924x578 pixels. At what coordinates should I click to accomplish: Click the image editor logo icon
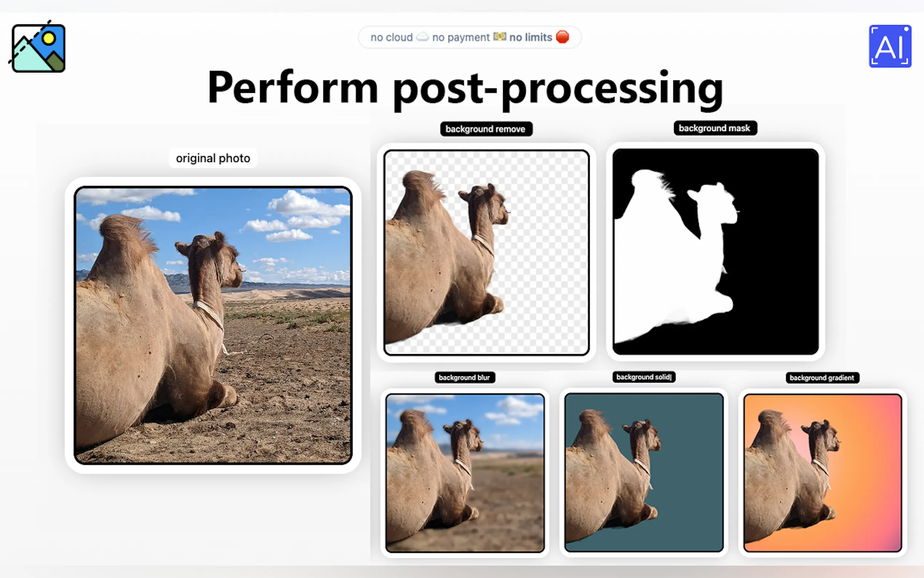[x=38, y=47]
